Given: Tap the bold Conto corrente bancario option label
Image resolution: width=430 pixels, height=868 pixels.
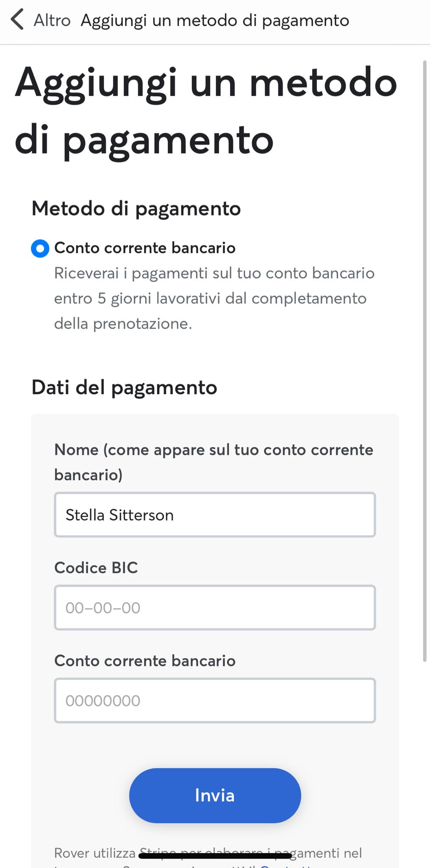Looking at the screenshot, I should 144,248.
